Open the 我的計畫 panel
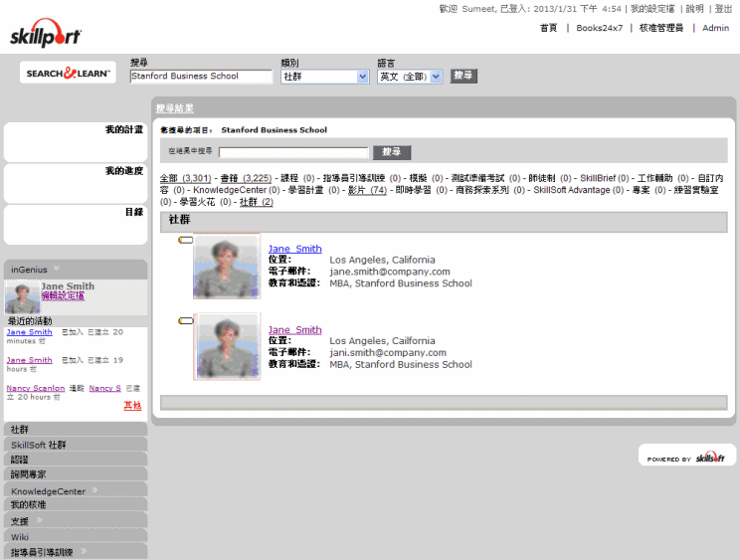 [76, 142]
